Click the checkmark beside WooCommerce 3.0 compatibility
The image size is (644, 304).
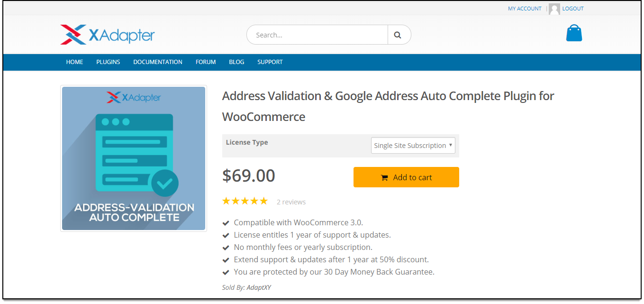coord(225,222)
